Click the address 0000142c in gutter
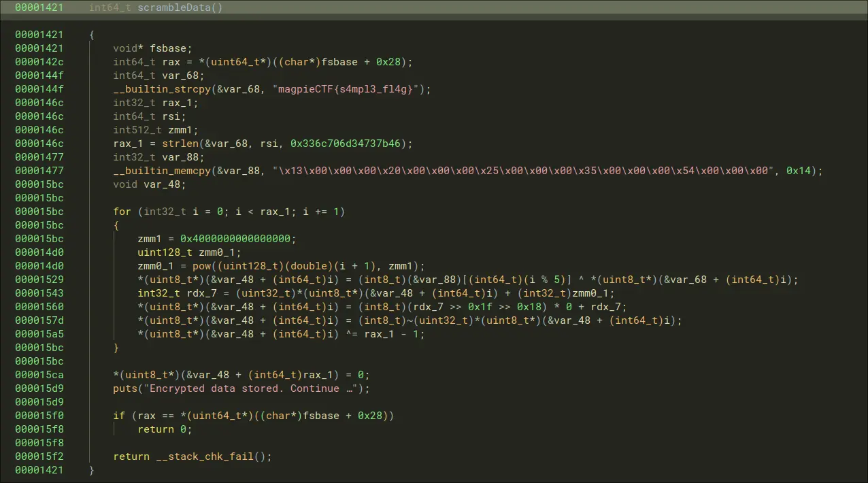The height and width of the screenshot is (483, 868). click(x=39, y=62)
